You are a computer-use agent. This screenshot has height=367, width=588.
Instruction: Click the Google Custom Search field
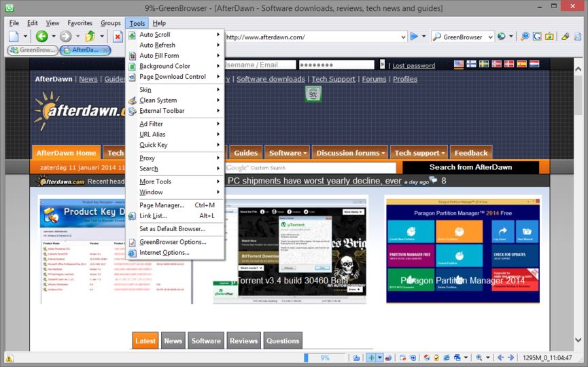click(310, 168)
